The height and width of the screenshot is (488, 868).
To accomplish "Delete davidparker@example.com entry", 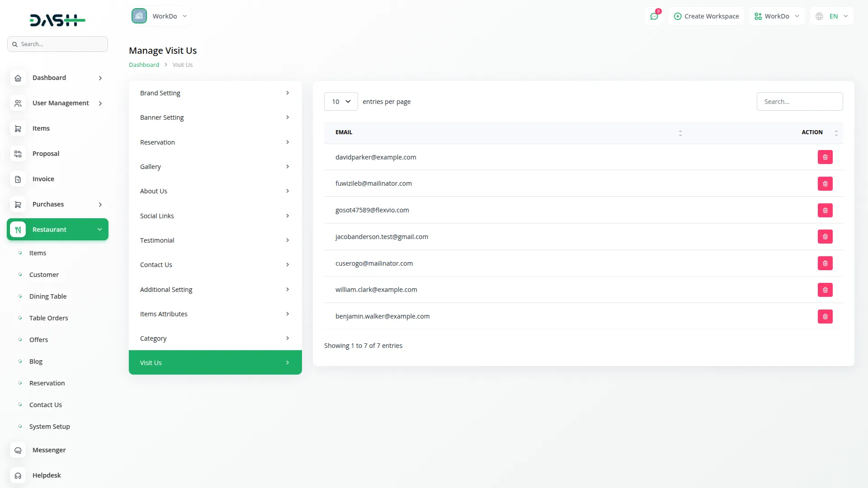I will pos(825,157).
